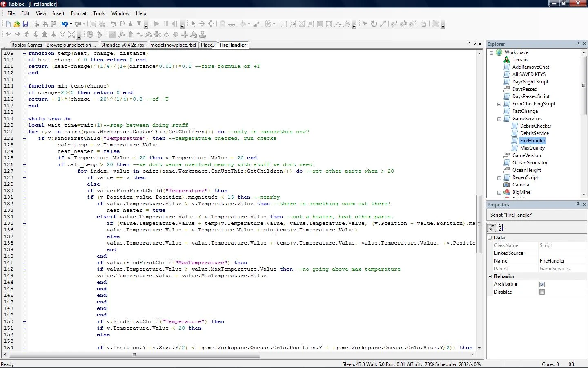The image size is (588, 368).
Task: Click the horizontal scrollbar under code editor
Action: pos(134,355)
